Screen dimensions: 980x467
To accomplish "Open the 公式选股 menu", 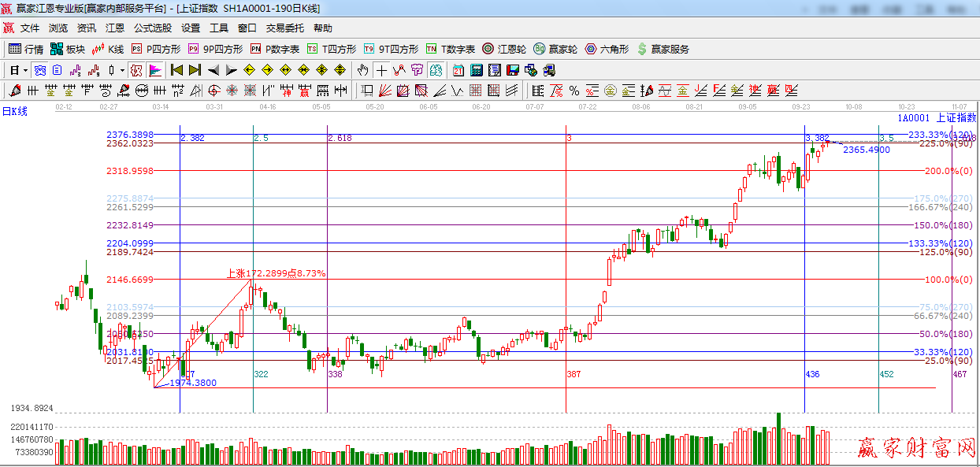I will tap(152, 28).
